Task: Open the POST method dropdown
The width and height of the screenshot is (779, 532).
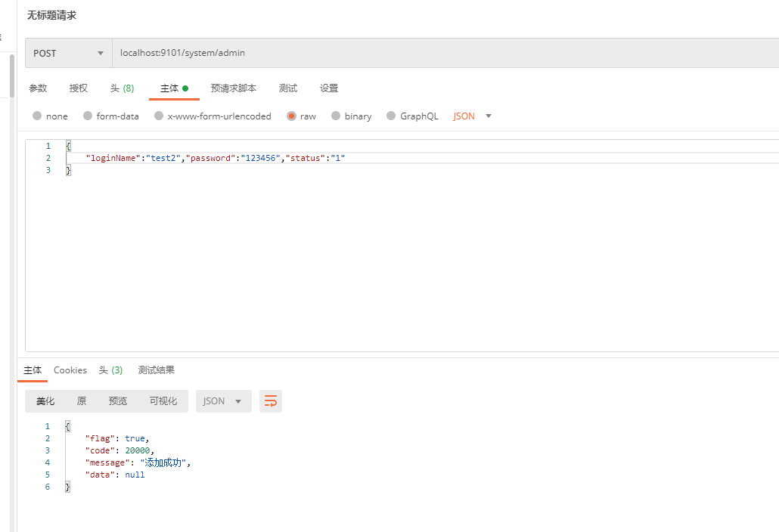Action: pos(68,54)
